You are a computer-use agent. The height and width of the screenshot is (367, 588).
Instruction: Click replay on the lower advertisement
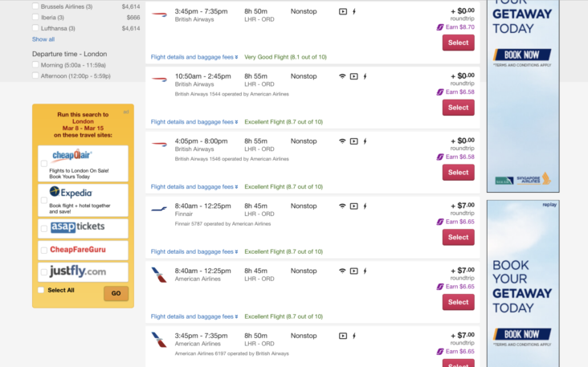pos(549,205)
